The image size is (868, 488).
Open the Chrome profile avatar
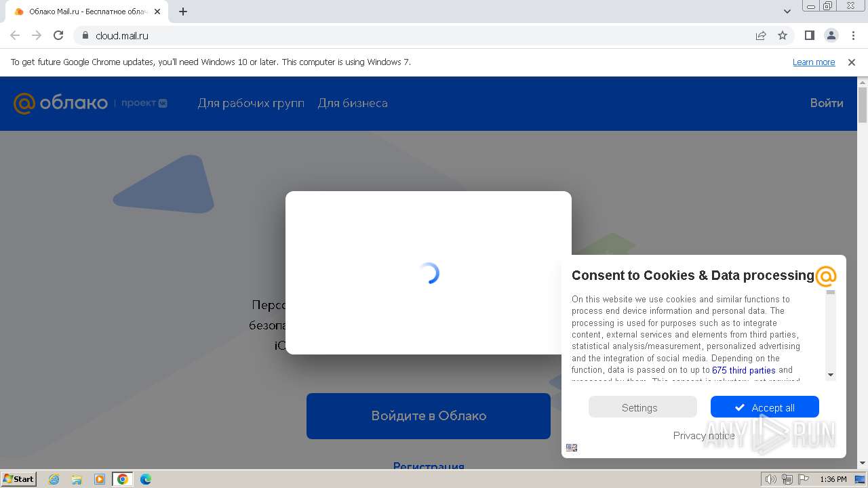coord(831,35)
